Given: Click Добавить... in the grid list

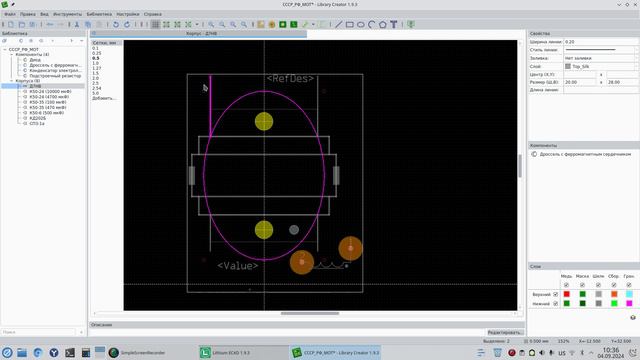Looking at the screenshot, I should (104, 98).
